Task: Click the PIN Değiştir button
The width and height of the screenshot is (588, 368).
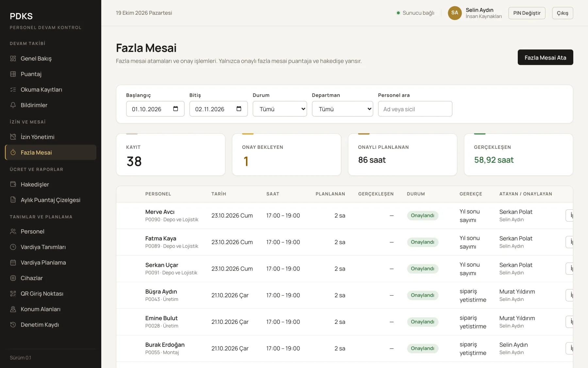Action: point(527,13)
